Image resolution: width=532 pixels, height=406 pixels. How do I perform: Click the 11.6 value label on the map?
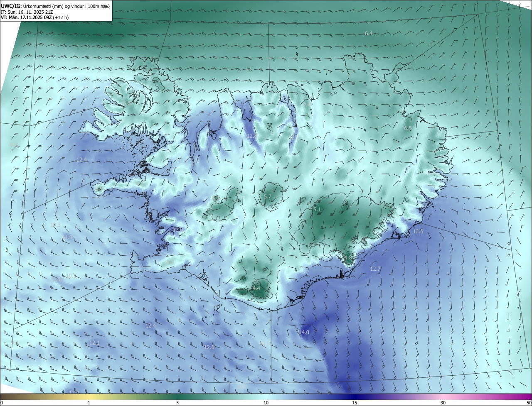[57, 279]
